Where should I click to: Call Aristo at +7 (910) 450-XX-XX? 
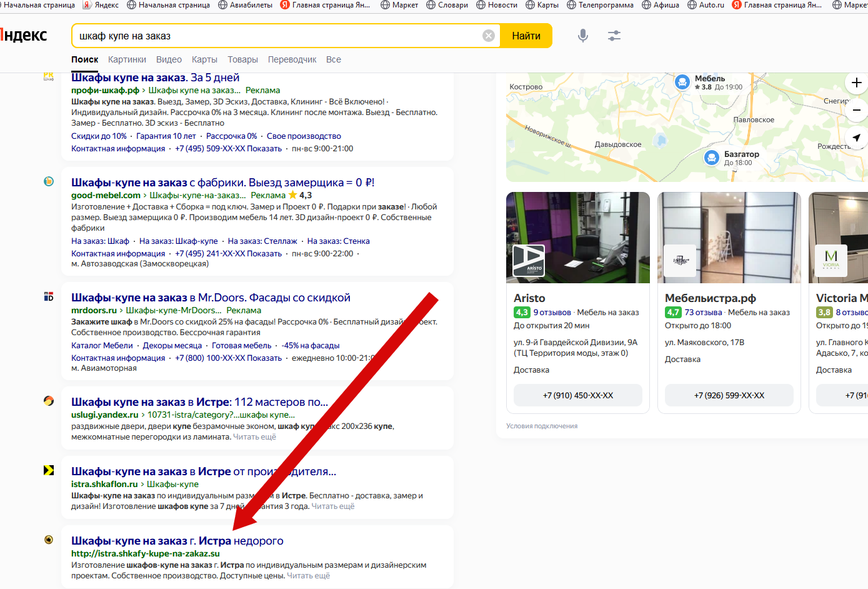tap(578, 395)
